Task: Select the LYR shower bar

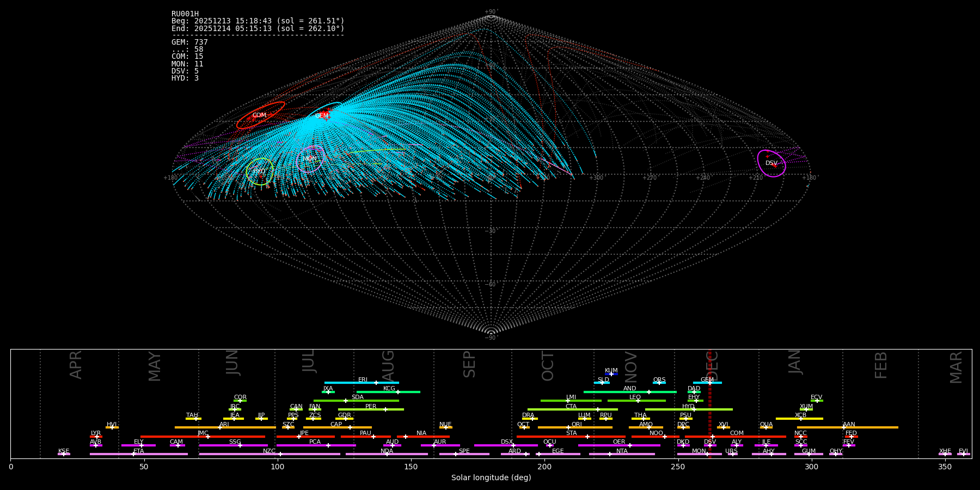Action: point(96,437)
